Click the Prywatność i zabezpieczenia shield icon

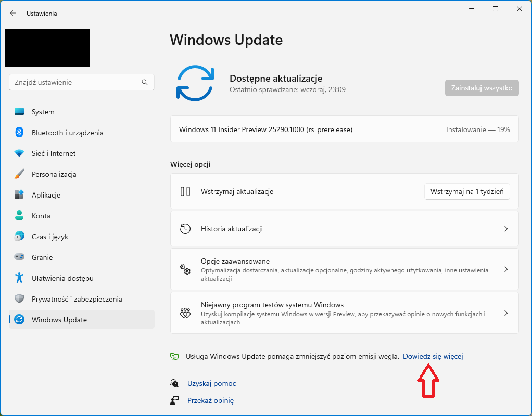coord(19,299)
